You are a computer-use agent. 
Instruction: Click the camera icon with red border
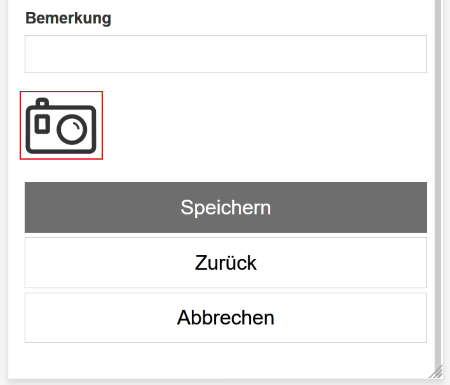pyautogui.click(x=61, y=125)
